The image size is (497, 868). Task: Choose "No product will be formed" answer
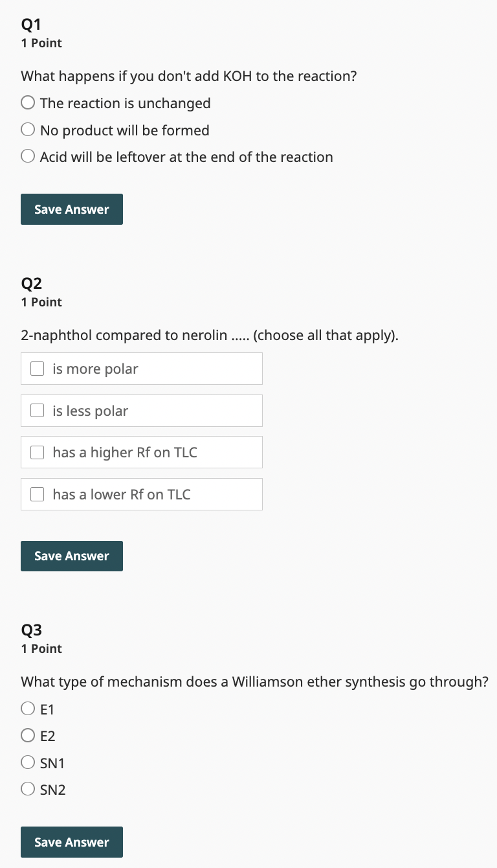[28, 129]
